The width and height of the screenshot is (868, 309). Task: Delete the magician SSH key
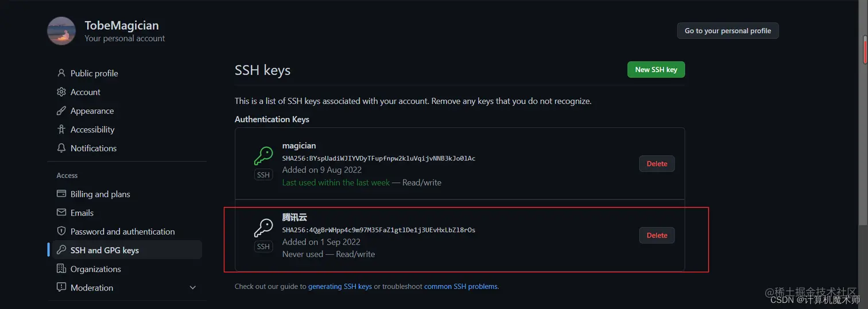[657, 163]
